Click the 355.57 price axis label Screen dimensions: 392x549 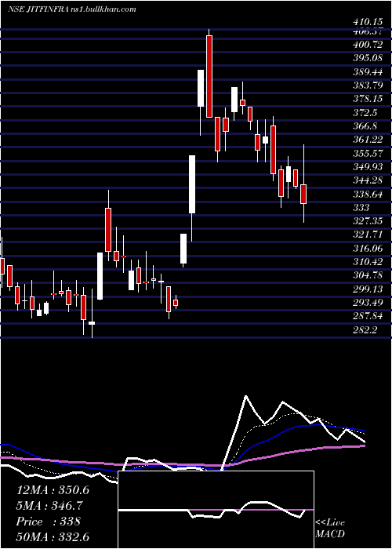[368, 154]
